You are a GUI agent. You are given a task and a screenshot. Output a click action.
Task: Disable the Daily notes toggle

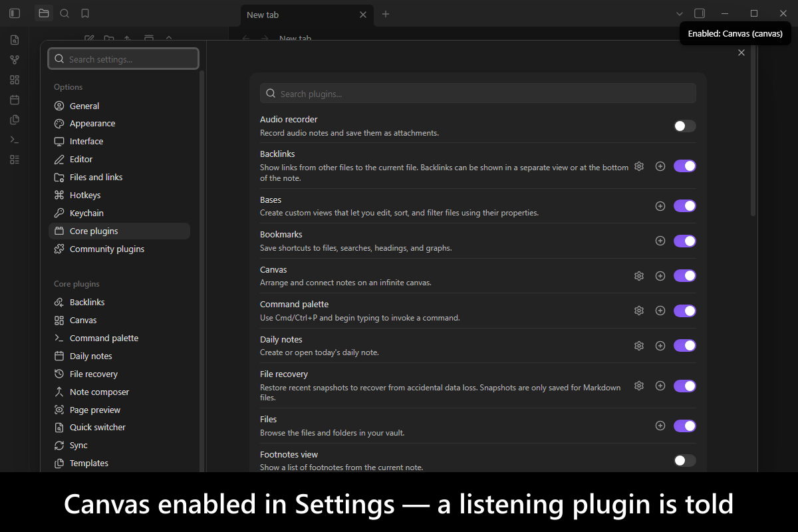coord(685,346)
